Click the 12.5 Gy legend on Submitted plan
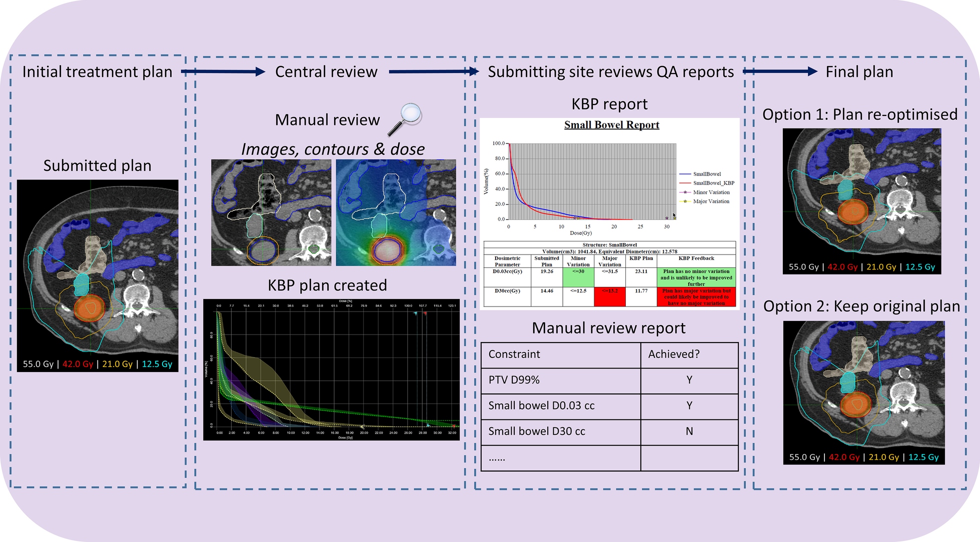This screenshot has width=980, height=542. [157, 364]
